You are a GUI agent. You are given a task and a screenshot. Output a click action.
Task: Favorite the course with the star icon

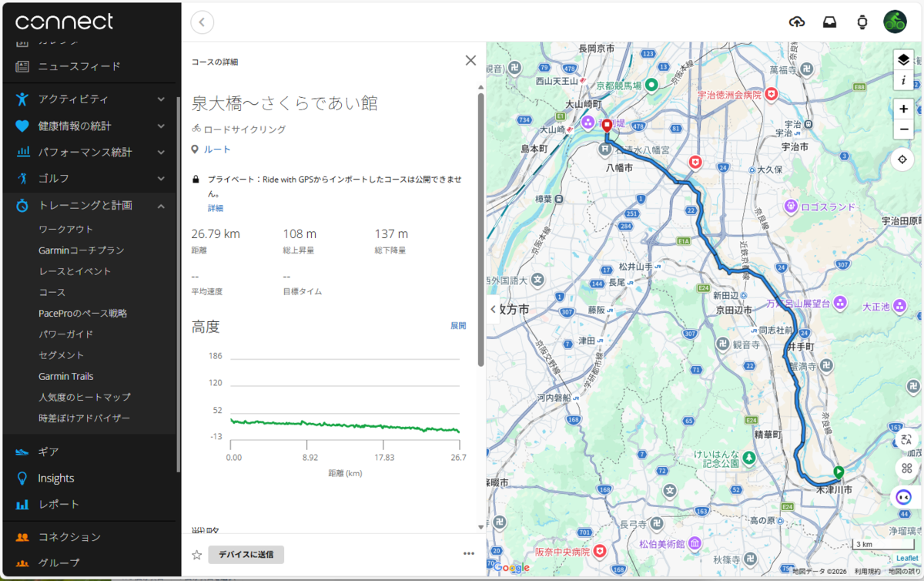pos(196,554)
